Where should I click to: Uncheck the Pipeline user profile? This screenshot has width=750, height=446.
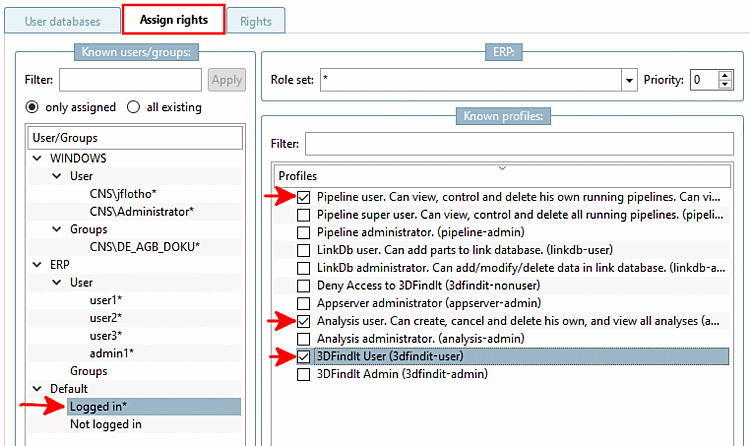304,197
